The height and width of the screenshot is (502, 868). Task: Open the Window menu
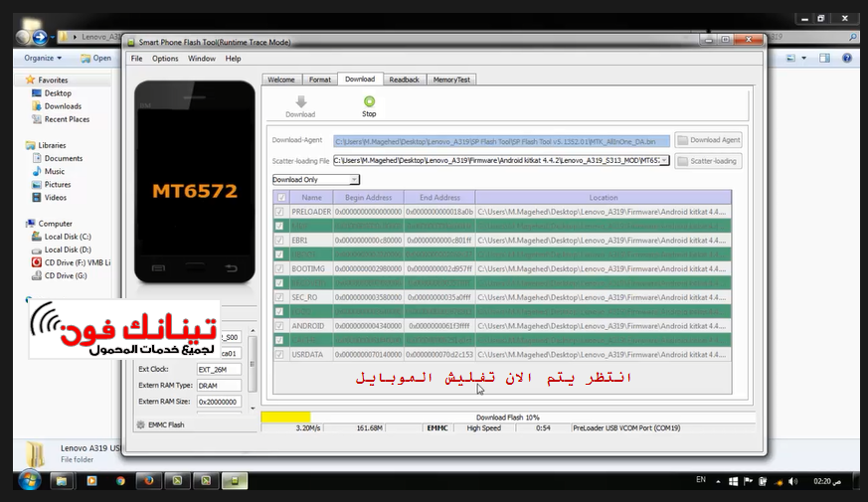[x=202, y=58]
